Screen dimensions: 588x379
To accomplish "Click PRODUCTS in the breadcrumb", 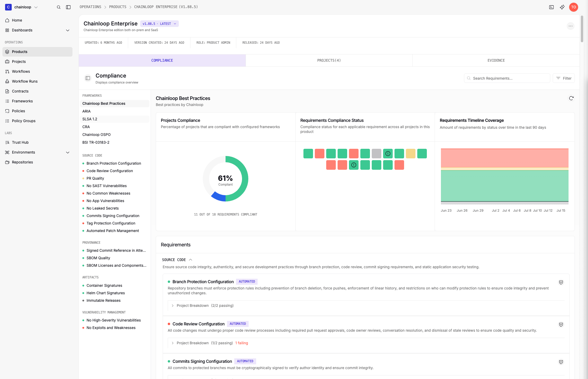I will coord(118,7).
